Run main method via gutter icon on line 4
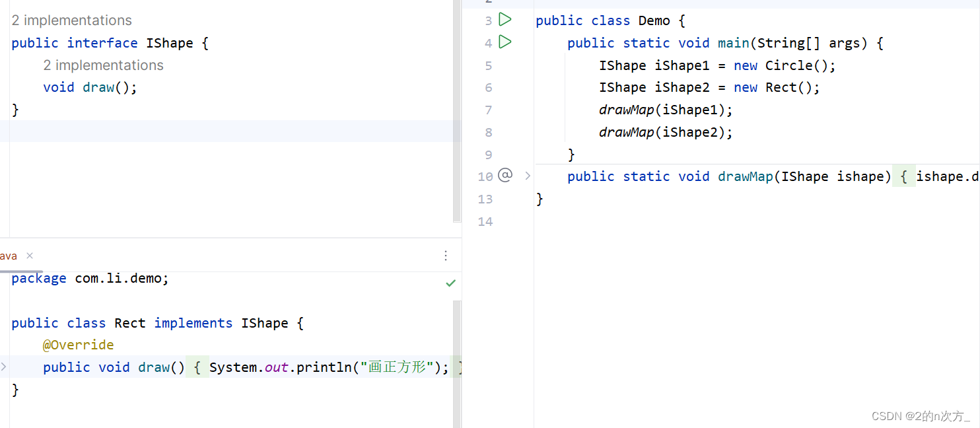This screenshot has width=980, height=428. click(505, 42)
